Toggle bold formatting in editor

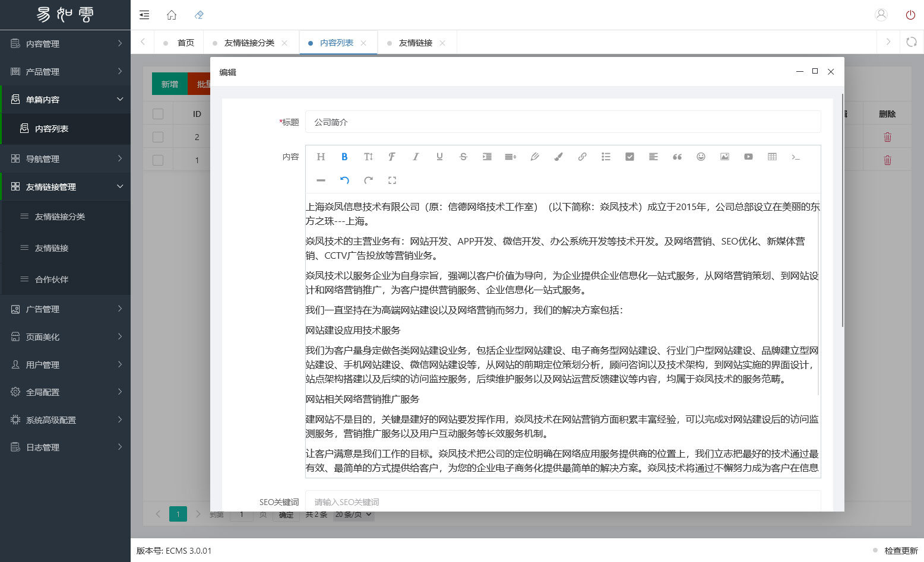tap(344, 157)
